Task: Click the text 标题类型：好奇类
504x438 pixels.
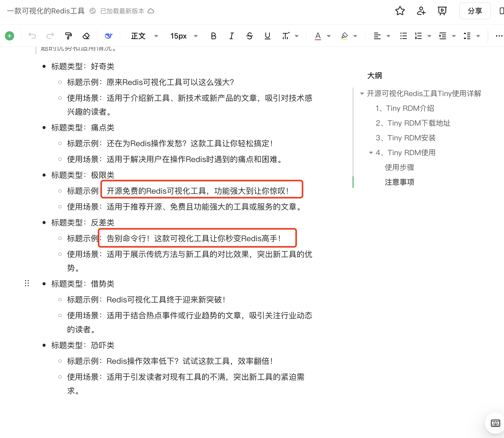Action: [x=83, y=66]
